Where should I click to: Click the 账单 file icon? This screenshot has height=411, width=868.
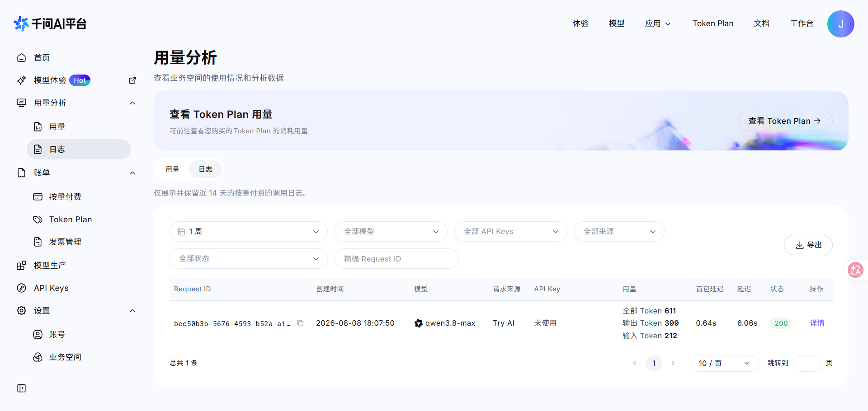(21, 173)
